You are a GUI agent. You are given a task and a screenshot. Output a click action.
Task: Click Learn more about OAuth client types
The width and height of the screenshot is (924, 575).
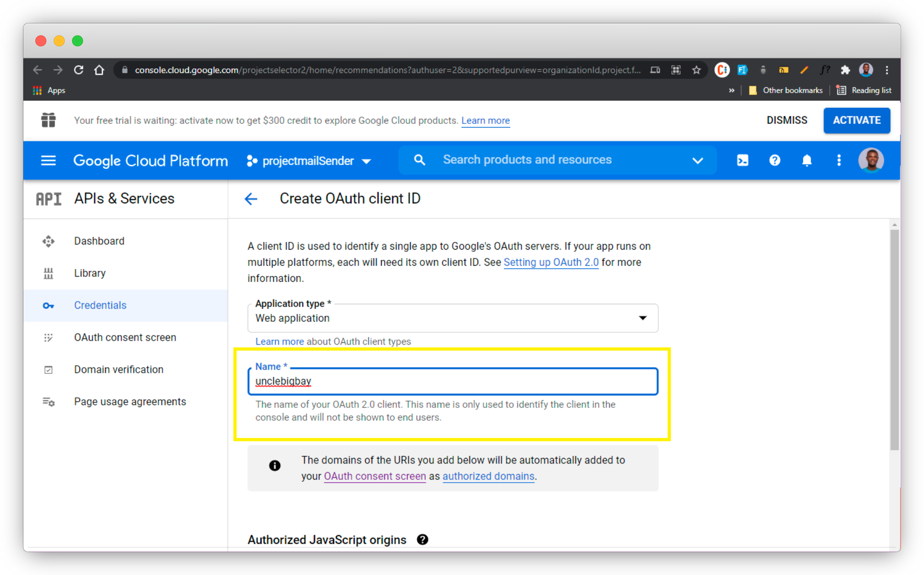pos(279,341)
